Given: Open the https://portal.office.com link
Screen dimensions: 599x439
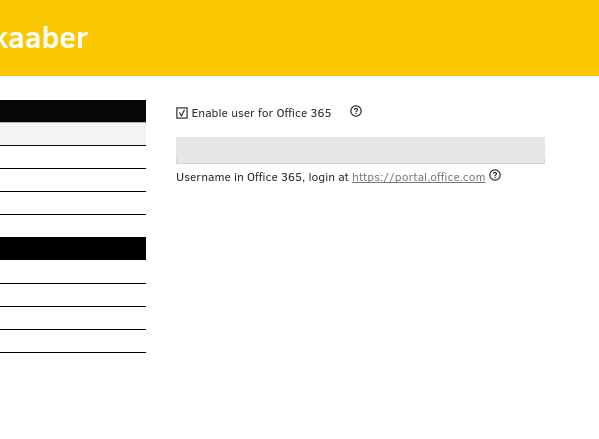Looking at the screenshot, I should 419,177.
